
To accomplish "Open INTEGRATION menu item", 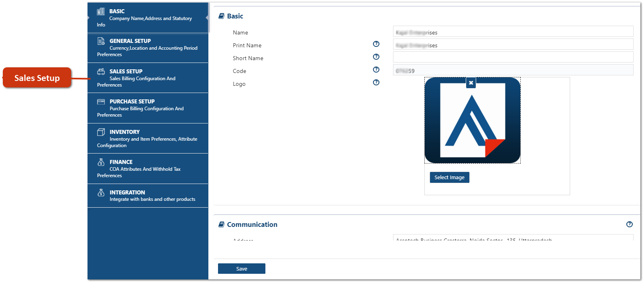I will tap(148, 196).
